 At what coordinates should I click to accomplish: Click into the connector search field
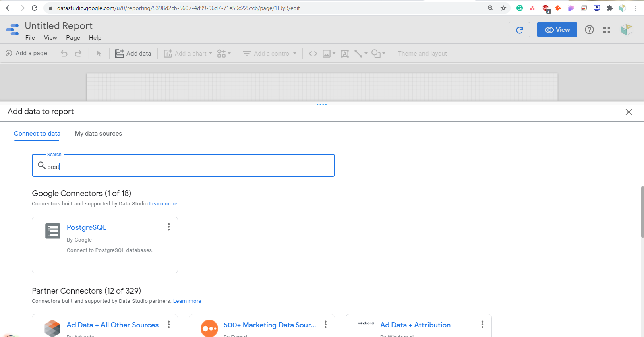tap(183, 165)
